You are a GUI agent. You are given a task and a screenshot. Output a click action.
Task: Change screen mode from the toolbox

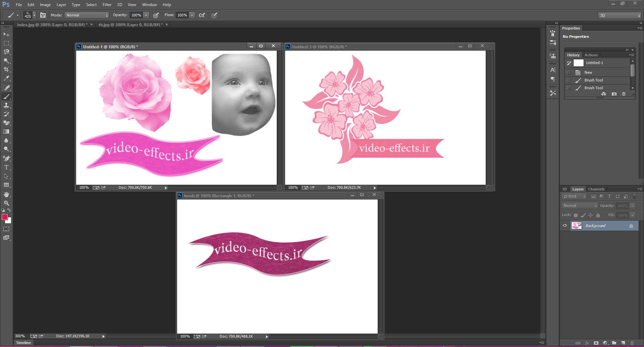tap(6, 238)
